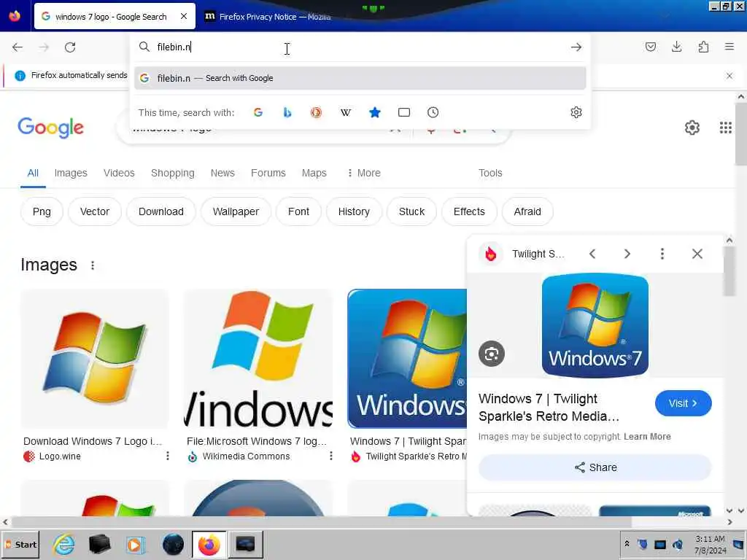
Task: Open the Extensions puzzle icon
Action: coord(703,47)
